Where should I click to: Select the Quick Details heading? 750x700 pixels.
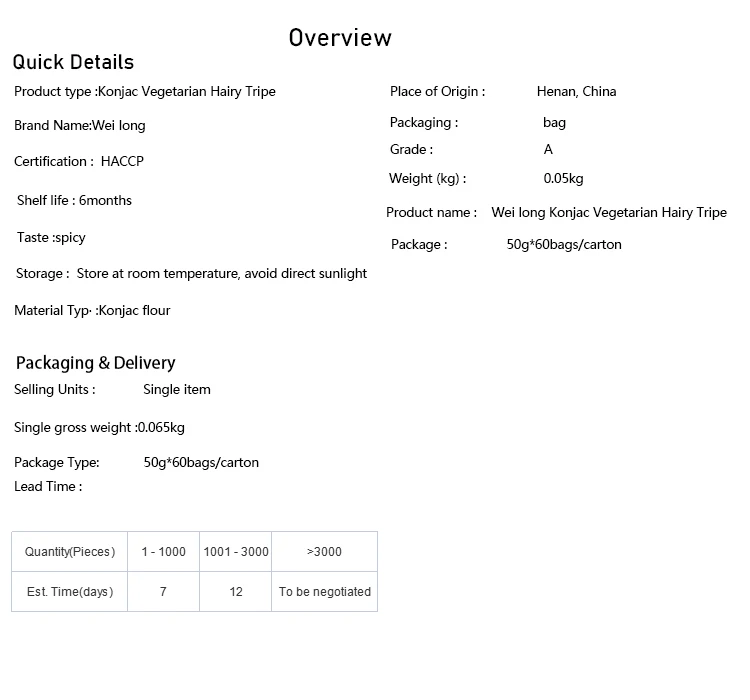tap(73, 62)
